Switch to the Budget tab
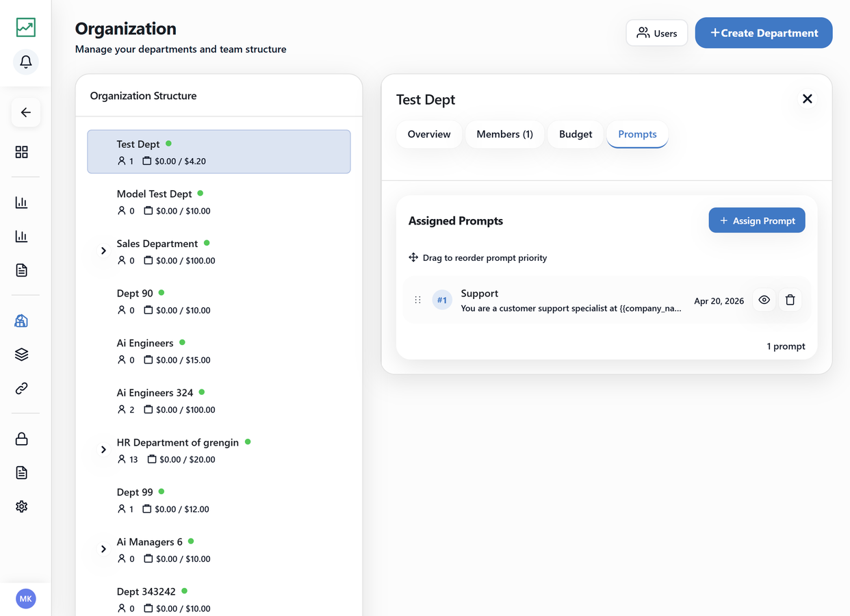850x616 pixels. pos(576,134)
